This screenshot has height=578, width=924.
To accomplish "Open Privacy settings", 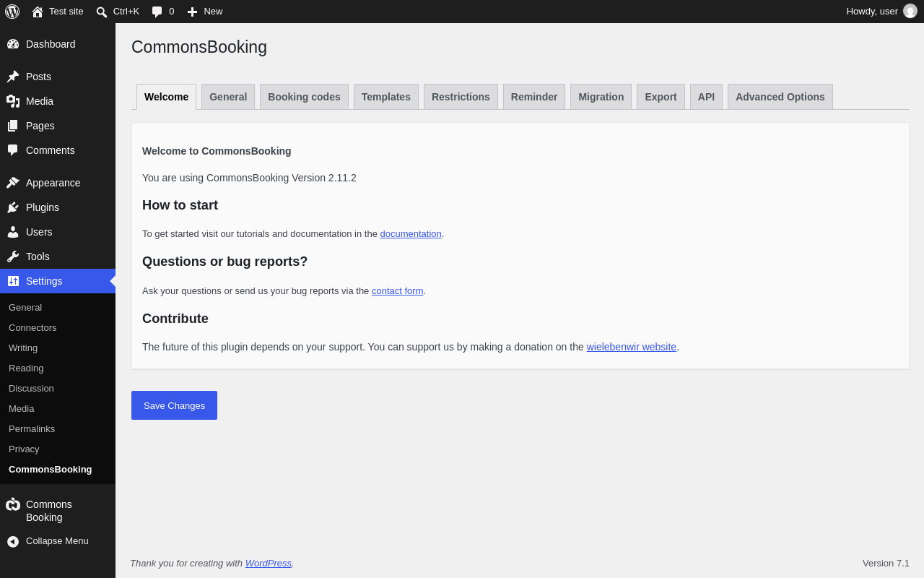I will click(x=24, y=449).
